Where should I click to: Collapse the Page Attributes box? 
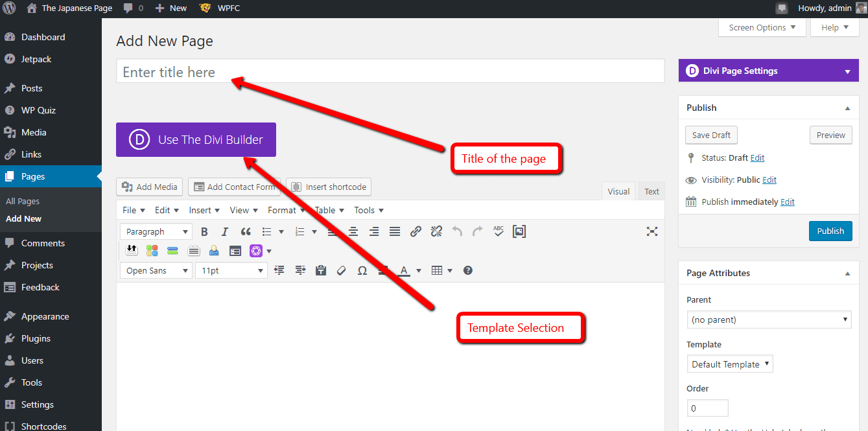point(847,274)
